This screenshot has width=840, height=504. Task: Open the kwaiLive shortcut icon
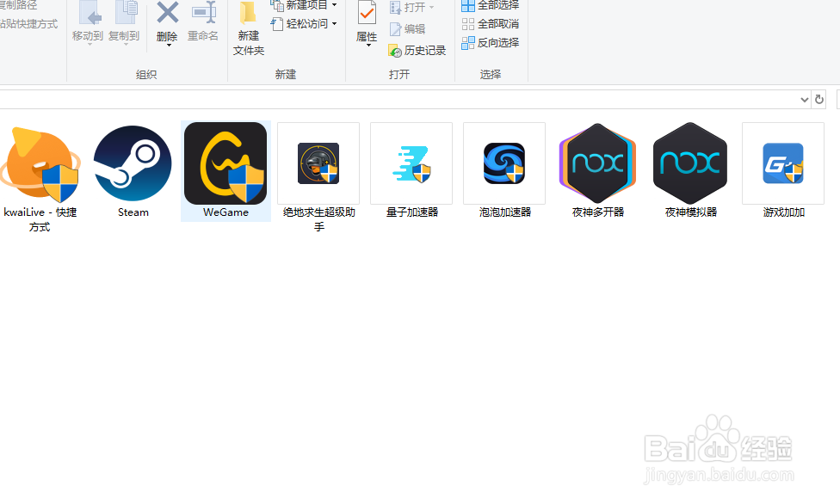point(40,164)
